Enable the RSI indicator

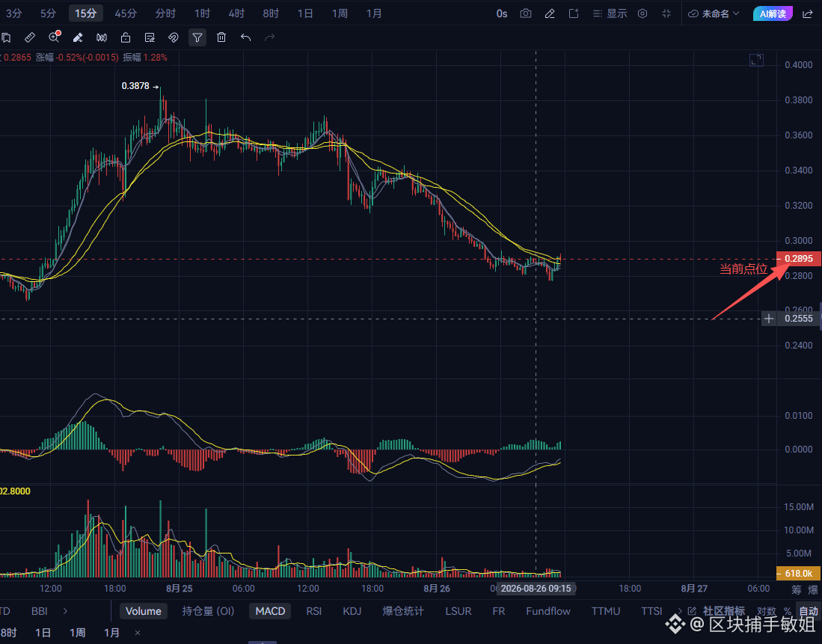[x=314, y=612]
